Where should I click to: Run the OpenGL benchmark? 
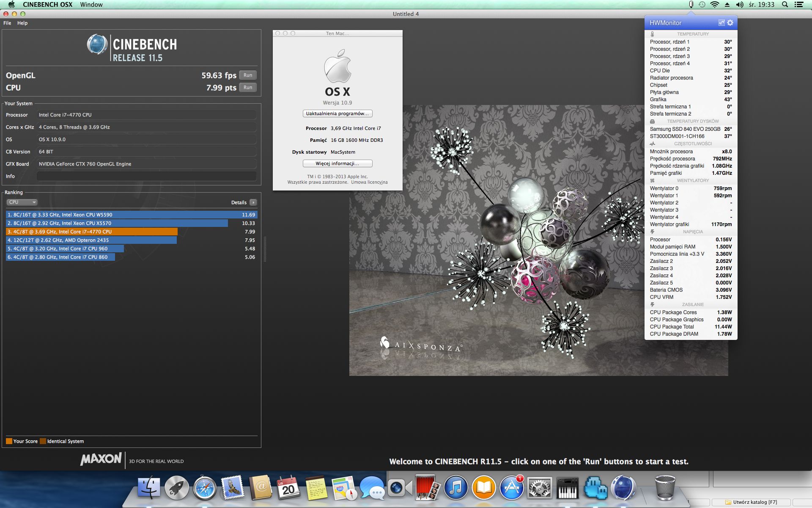pos(248,75)
